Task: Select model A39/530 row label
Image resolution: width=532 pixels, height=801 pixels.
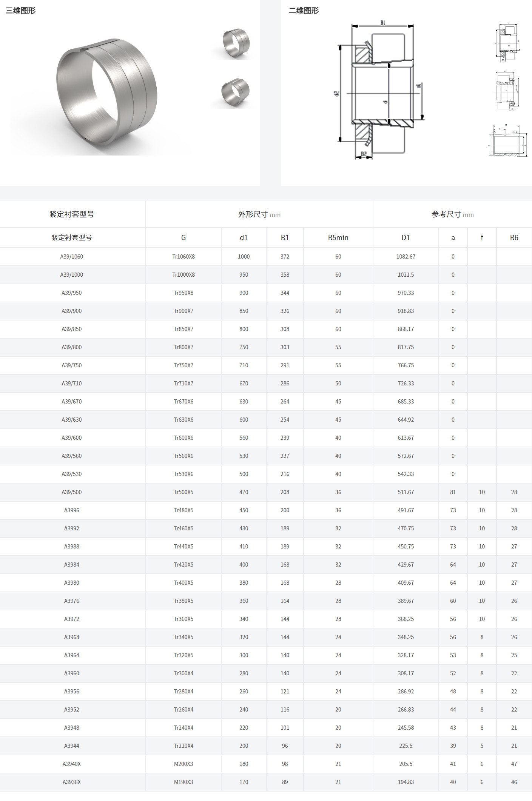Action: click(x=72, y=474)
